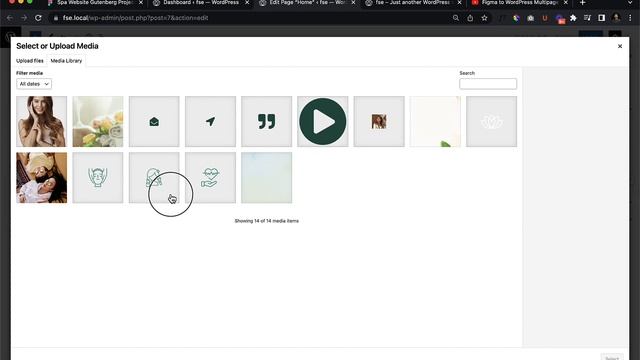Open the browser profile avatar
Viewport: 640px width, 360px height.
(x=616, y=18)
